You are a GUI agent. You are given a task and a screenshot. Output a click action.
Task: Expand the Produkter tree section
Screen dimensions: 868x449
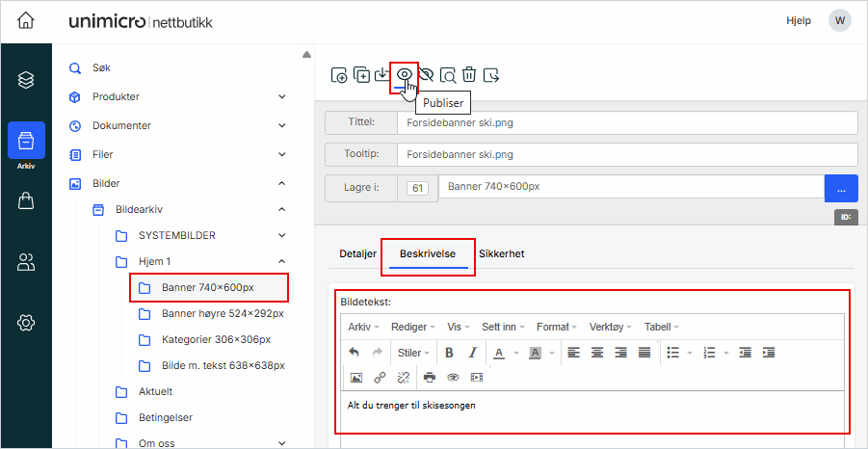[x=282, y=96]
